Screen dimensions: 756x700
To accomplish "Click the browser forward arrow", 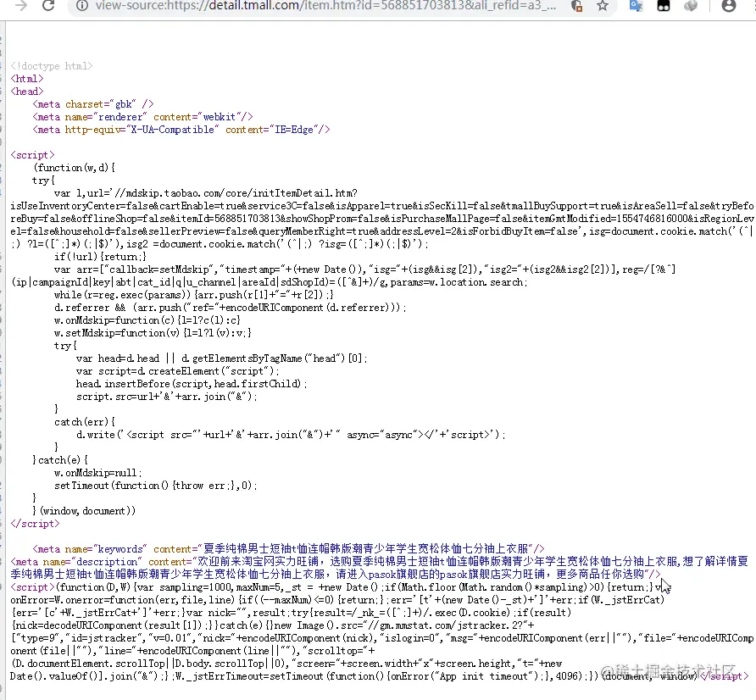I will click(21, 6).
